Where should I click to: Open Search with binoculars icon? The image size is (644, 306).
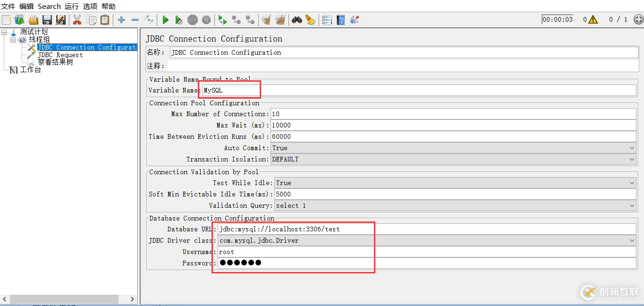click(x=297, y=20)
